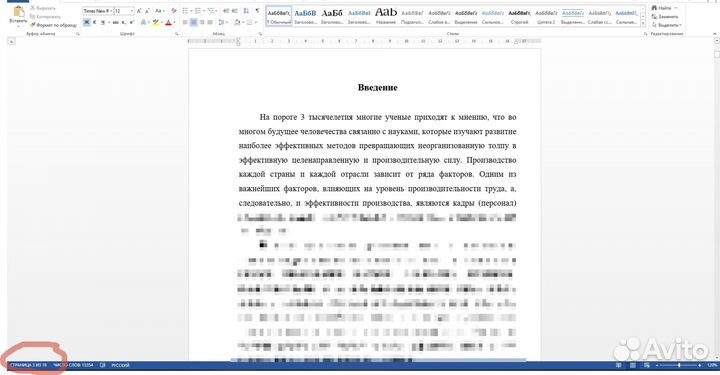Click the Copy (Копировать) command
Screen dimensions: 720x375
(x=45, y=17)
